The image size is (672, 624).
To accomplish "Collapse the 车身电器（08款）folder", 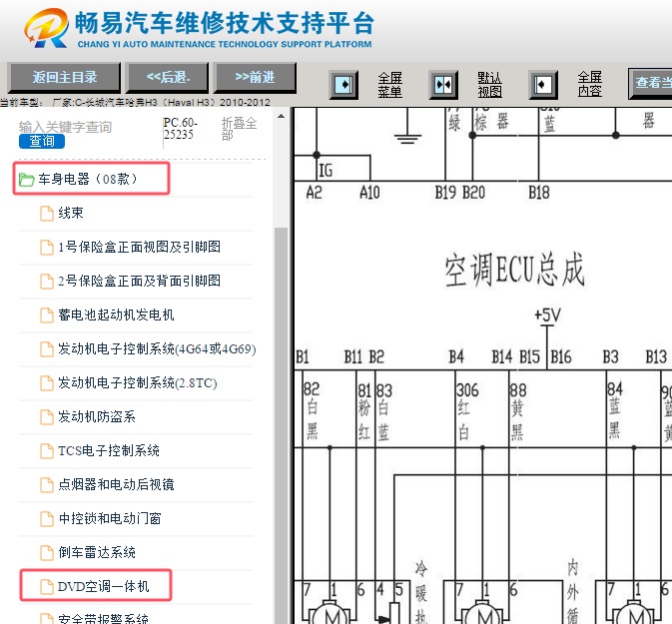I will [x=88, y=179].
